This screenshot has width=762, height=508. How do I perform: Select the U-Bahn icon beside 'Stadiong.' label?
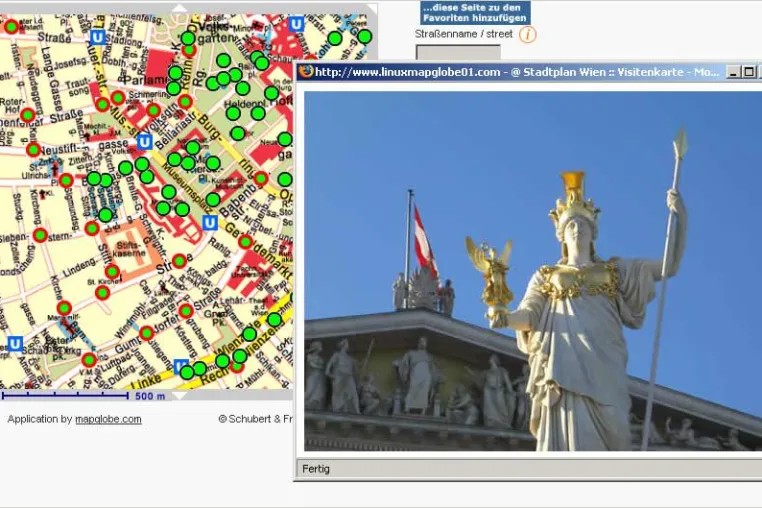[98, 37]
